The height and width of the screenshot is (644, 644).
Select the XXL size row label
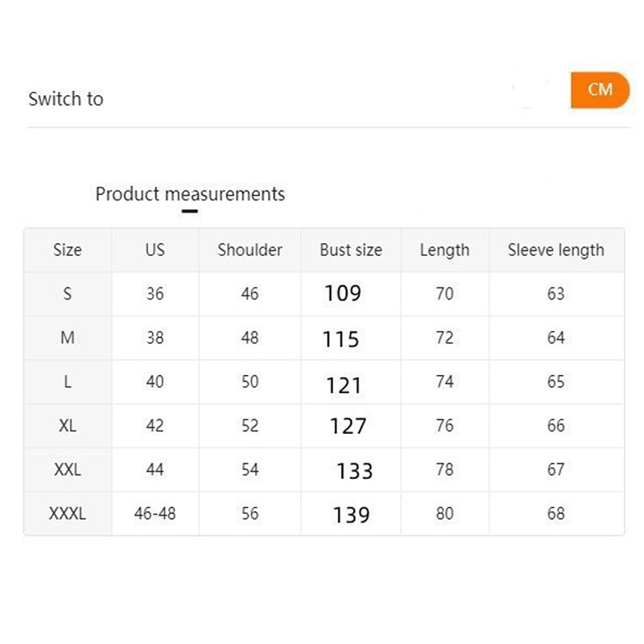point(68,469)
